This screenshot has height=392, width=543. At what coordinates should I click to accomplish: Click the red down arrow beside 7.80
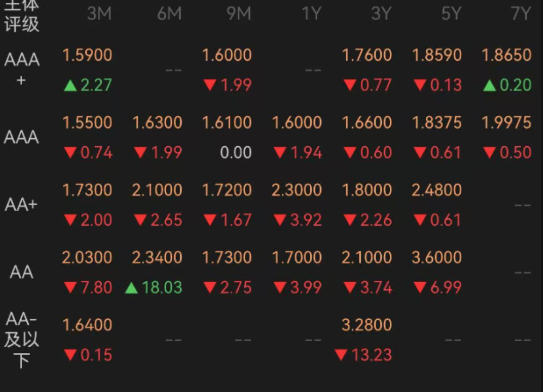70,287
